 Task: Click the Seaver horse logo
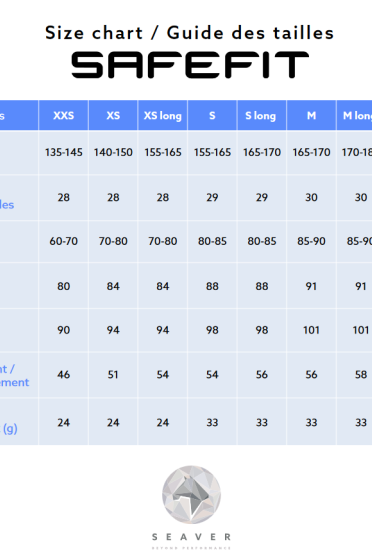coord(191,494)
